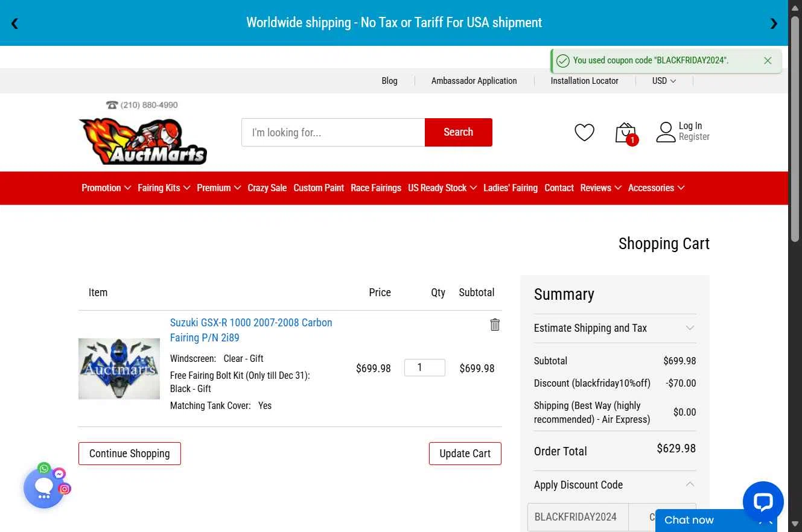Screen dimensions: 802x532
Task: Collapse the Apply Discount Code section
Action: [x=615, y=485]
